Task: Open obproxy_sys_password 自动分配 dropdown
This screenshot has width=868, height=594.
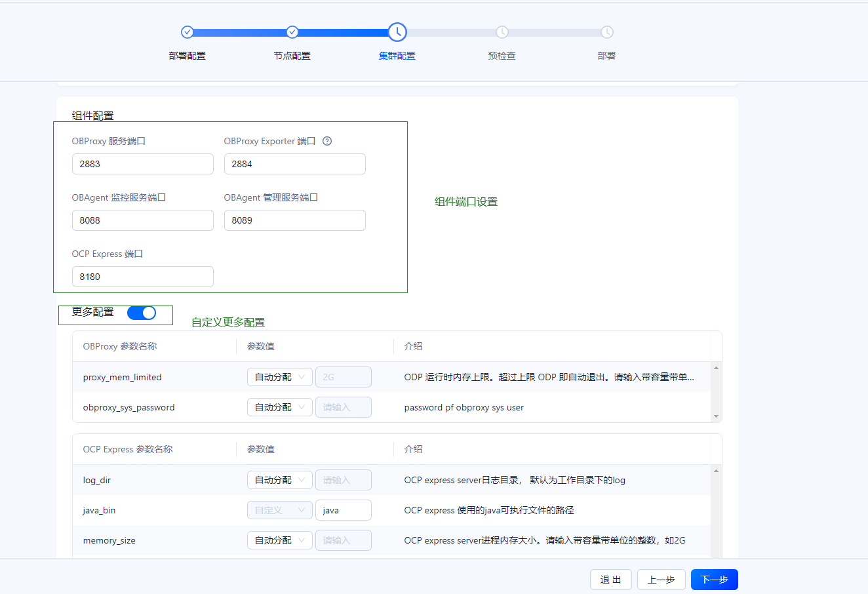Action: coord(280,407)
